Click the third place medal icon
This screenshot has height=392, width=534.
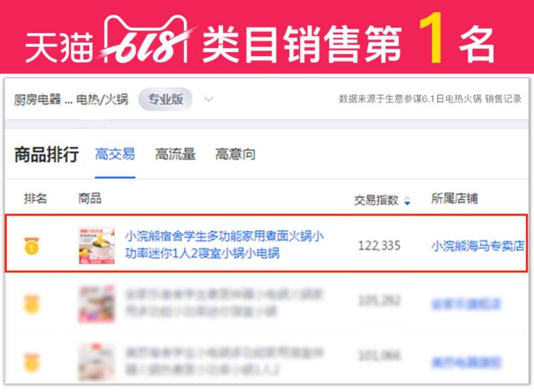(31, 362)
